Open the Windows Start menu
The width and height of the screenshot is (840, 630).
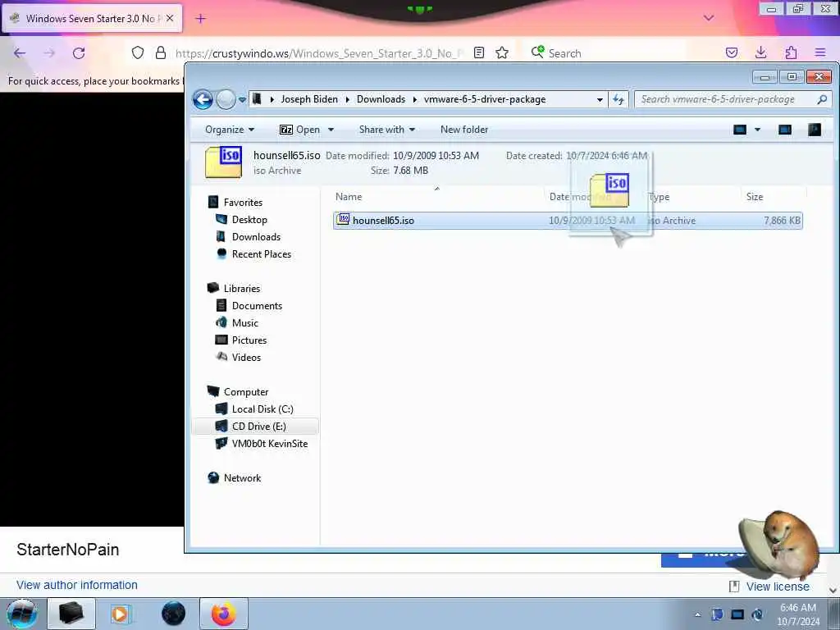click(x=21, y=614)
